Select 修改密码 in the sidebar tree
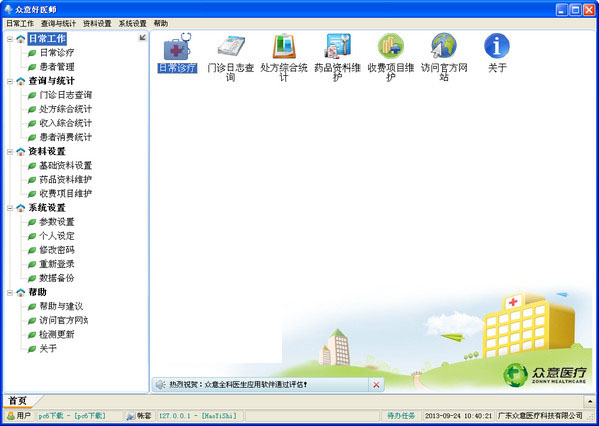This screenshot has height=426, width=599. coord(57,250)
